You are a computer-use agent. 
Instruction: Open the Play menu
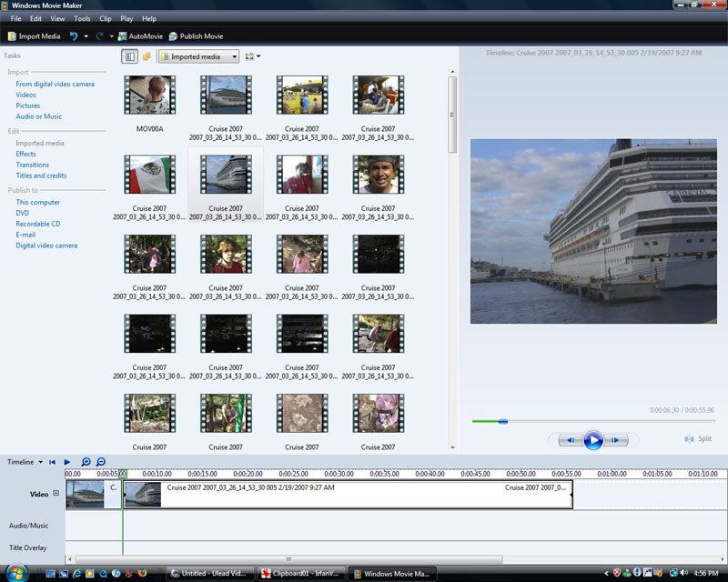[126, 18]
